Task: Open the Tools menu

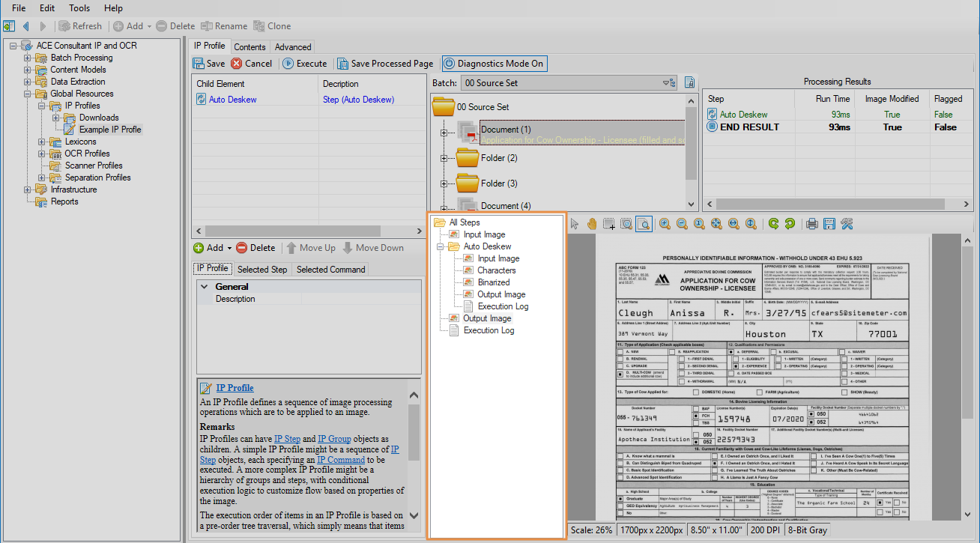Action: pyautogui.click(x=79, y=8)
